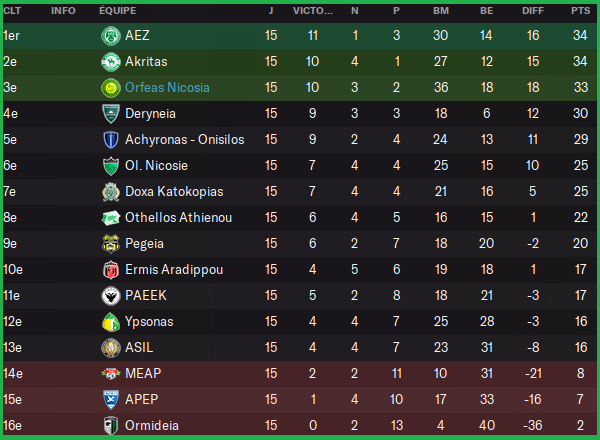
Task: Click the INFO column header
Action: tap(63, 11)
